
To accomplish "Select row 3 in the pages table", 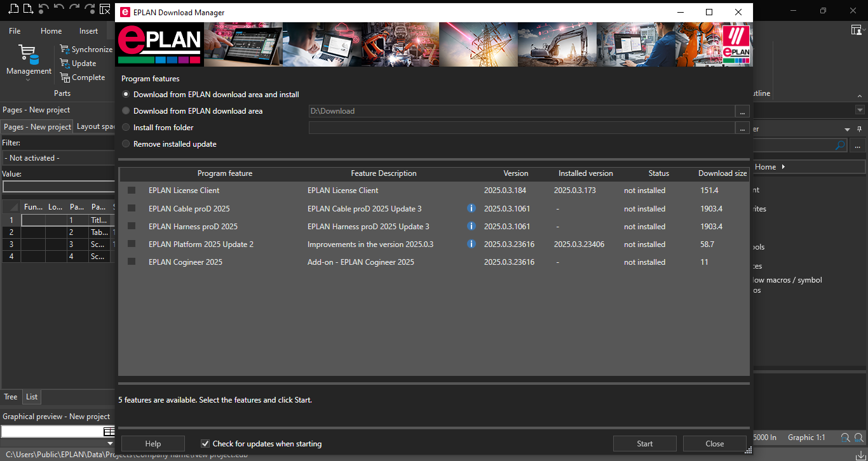I will pos(11,244).
